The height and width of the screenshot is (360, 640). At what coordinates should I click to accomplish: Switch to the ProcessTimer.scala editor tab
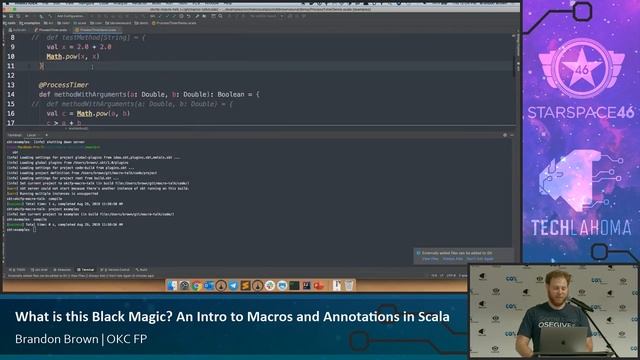(x=51, y=30)
